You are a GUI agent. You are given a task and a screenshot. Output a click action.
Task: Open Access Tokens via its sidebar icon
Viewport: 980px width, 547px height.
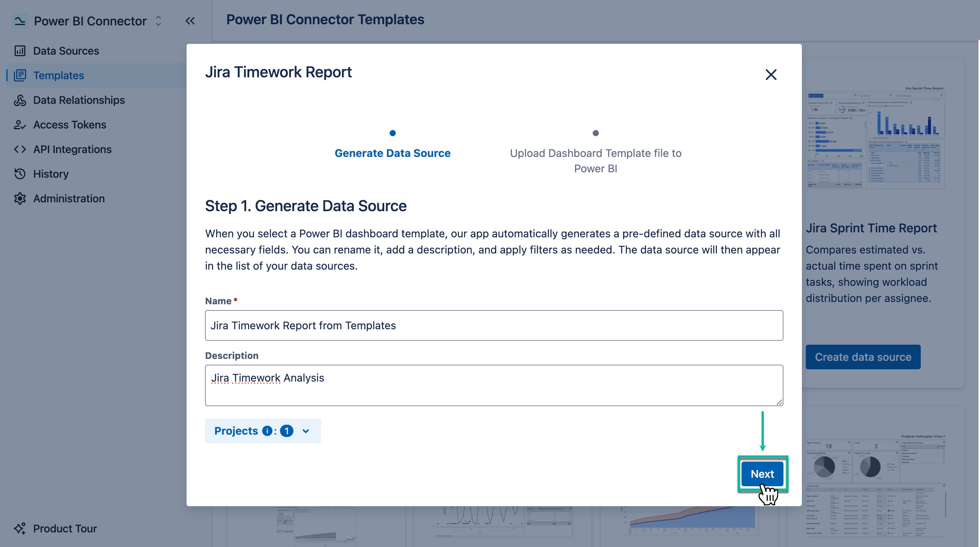pyautogui.click(x=20, y=125)
